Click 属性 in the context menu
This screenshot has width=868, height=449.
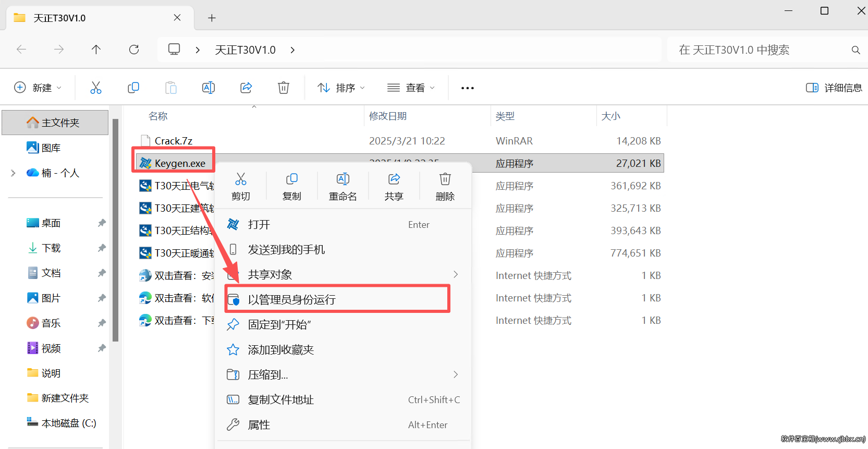click(344, 425)
